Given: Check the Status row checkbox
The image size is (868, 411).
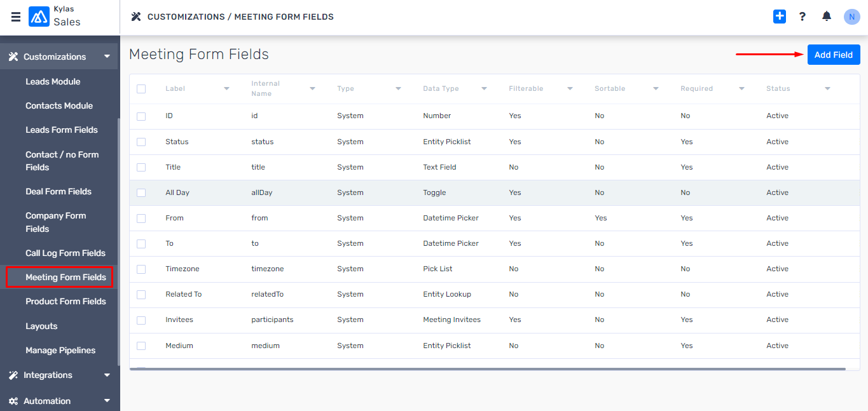Looking at the screenshot, I should pos(141,142).
